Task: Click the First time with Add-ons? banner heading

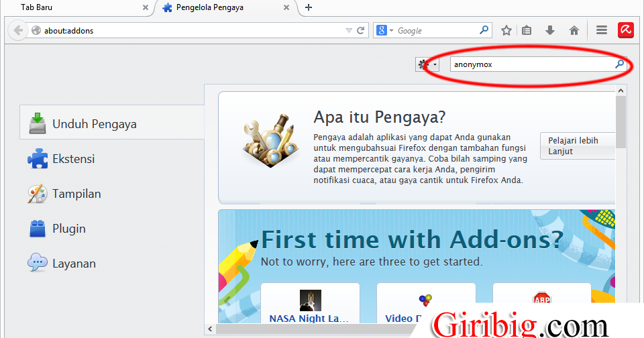Action: (412, 239)
